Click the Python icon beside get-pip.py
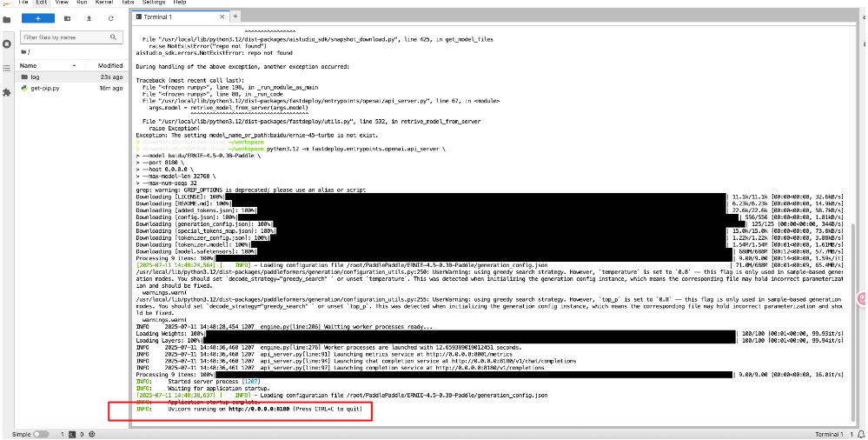Viewport: 868px width, 440px height. point(24,88)
